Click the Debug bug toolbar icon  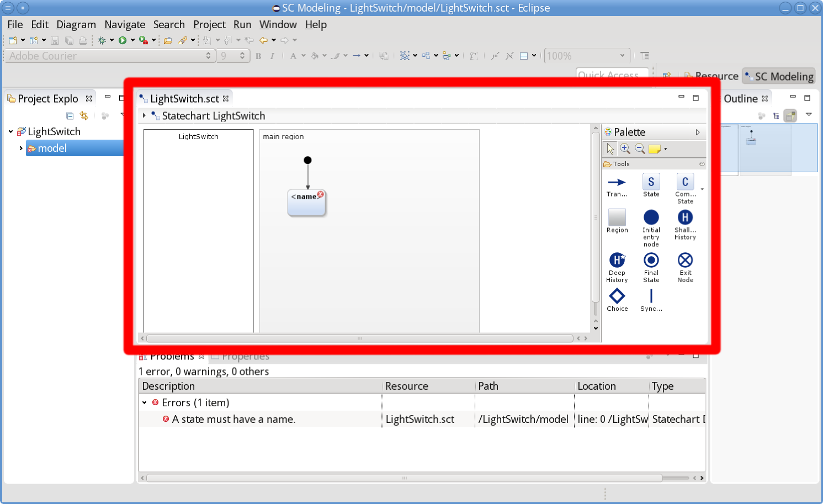(102, 40)
